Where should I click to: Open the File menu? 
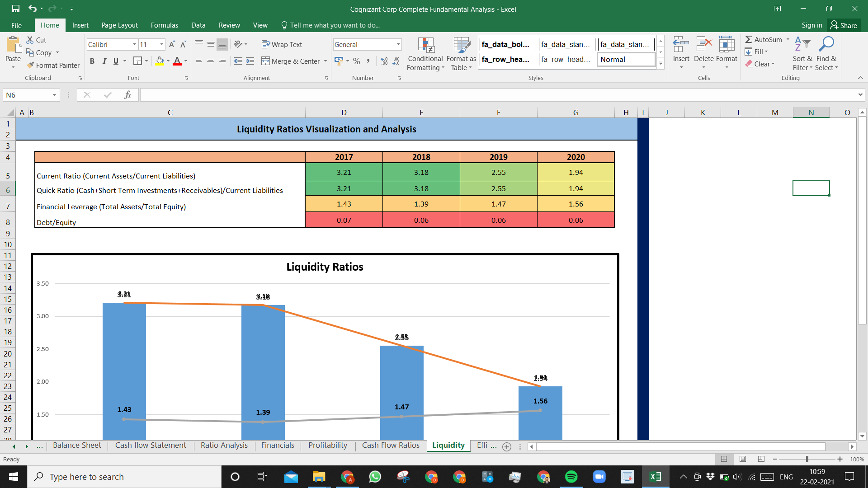point(16,25)
